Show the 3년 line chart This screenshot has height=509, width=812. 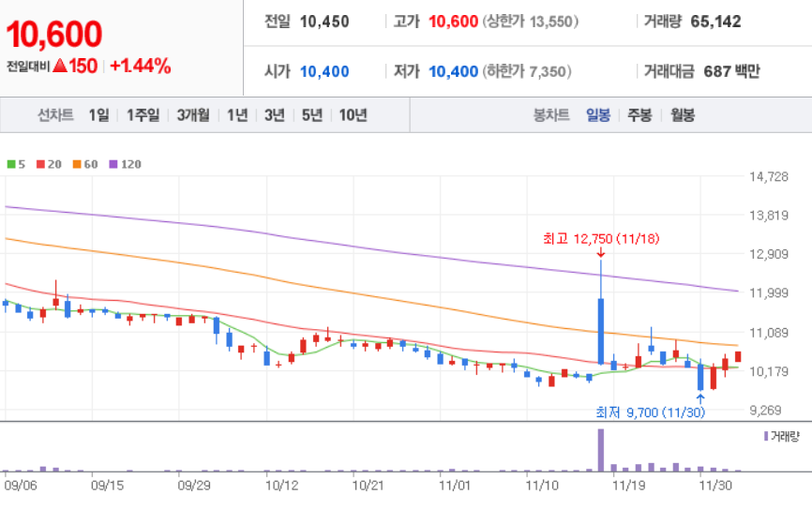[x=275, y=115]
